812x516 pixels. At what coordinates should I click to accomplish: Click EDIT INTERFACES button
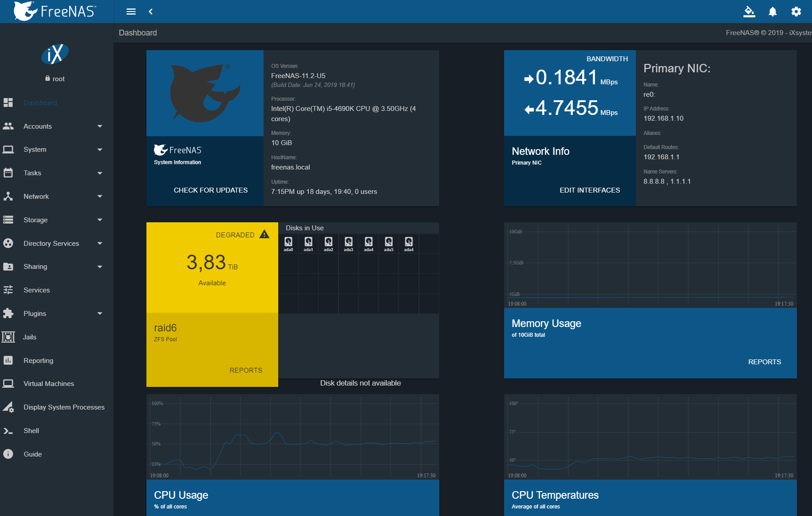point(590,190)
